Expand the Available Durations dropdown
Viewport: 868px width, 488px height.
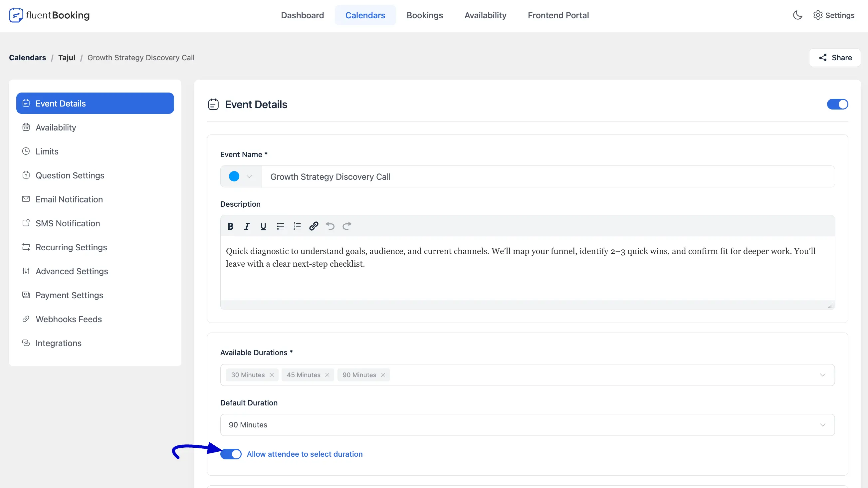[x=822, y=375]
